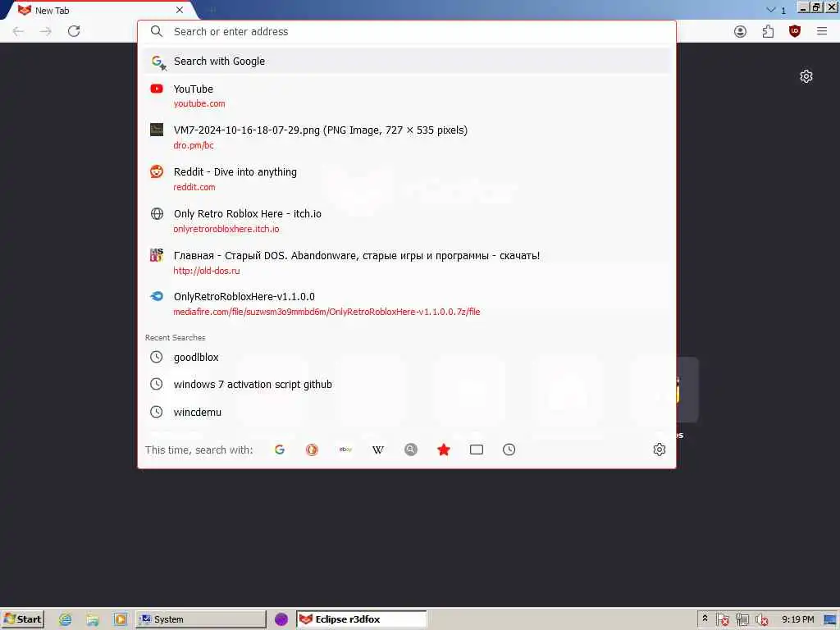
Task: Search this time with eBay icon
Action: pos(345,450)
